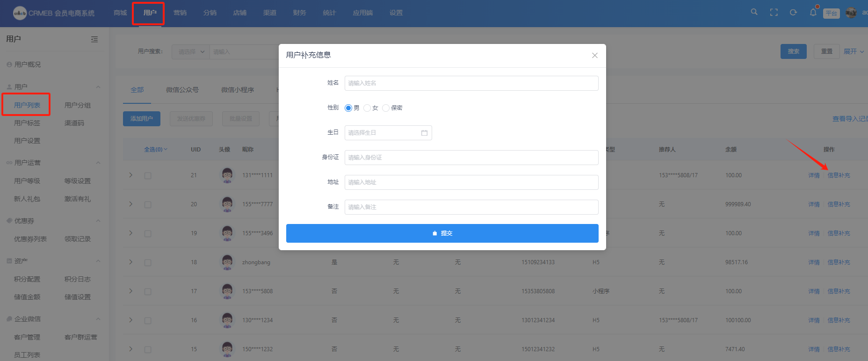Click avatar of user UID 21
This screenshot has height=361, width=868.
click(x=227, y=175)
